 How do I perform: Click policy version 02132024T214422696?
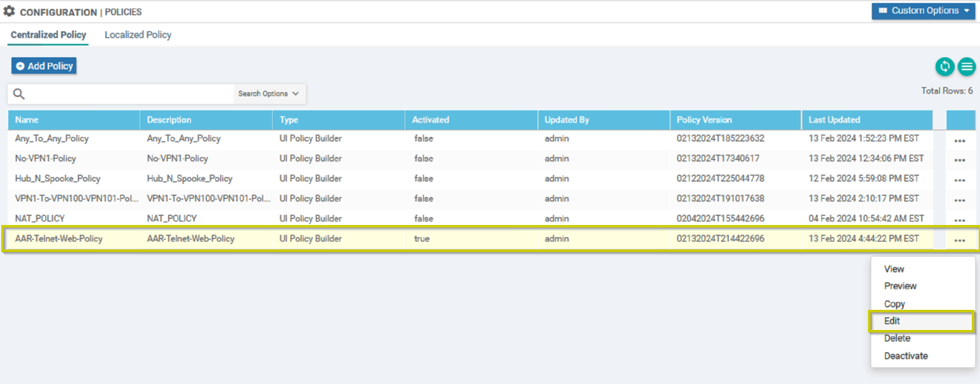coord(721,239)
